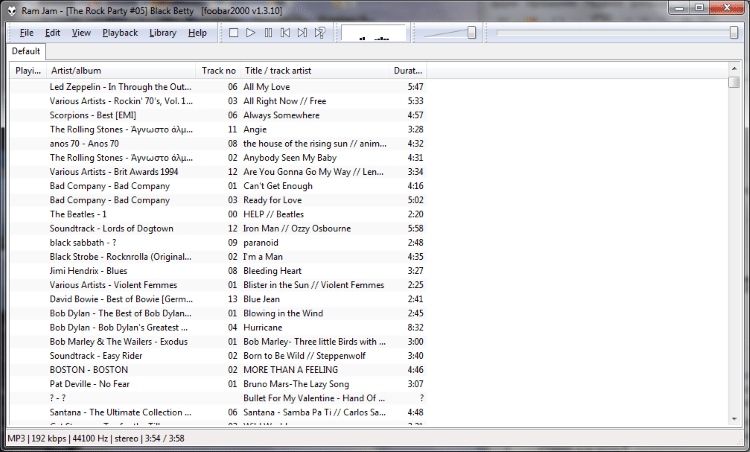
Task: Select the track Anybody Seen My Baby
Action: 290,158
